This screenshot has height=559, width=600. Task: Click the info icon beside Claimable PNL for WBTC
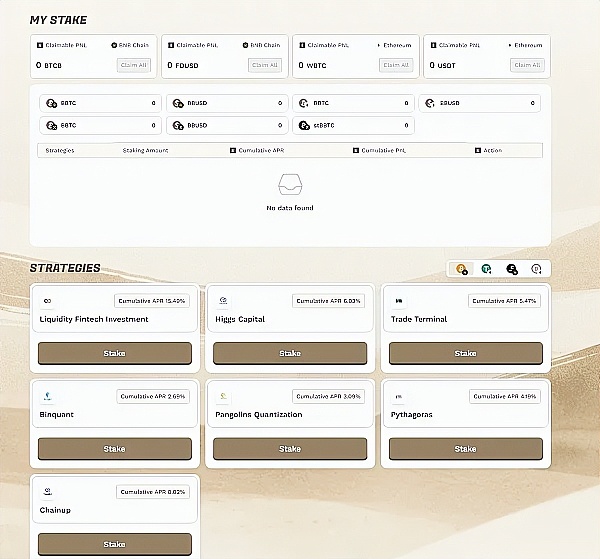(x=302, y=45)
